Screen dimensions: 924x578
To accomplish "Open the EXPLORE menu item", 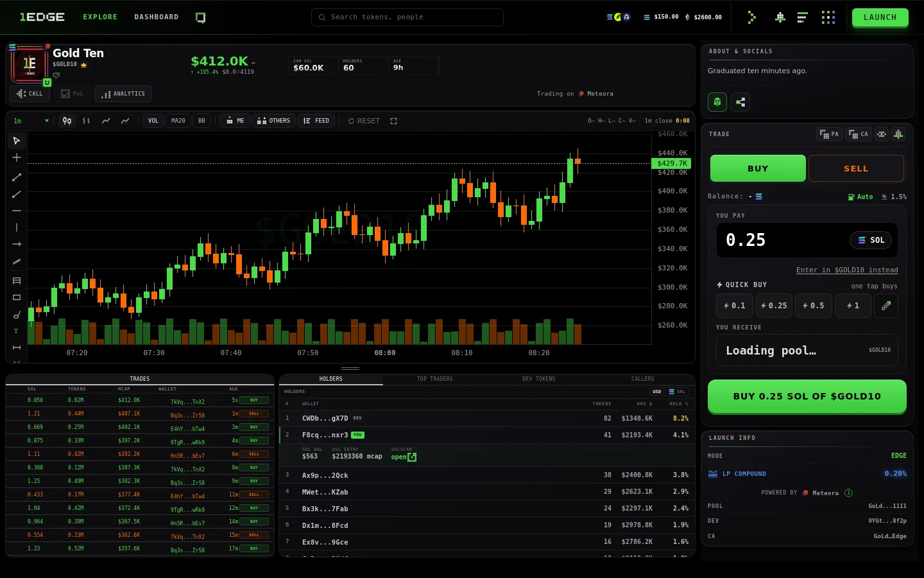I will coord(100,17).
